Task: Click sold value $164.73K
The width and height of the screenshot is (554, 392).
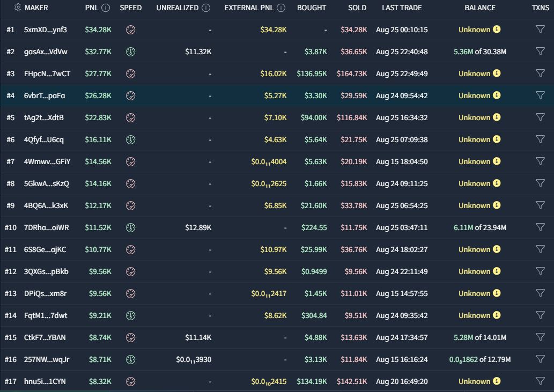Action: click(x=352, y=74)
